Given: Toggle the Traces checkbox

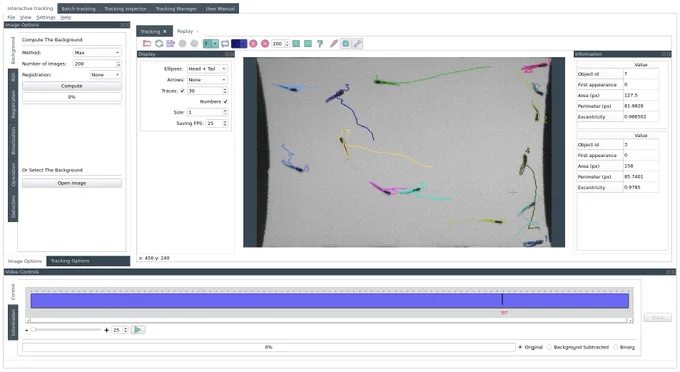Looking at the screenshot, I should [x=182, y=91].
